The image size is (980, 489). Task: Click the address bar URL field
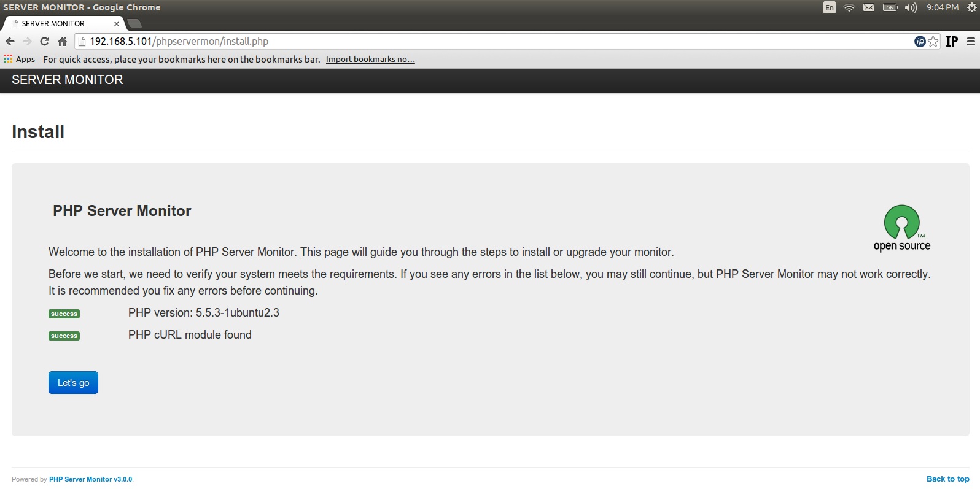tap(491, 42)
